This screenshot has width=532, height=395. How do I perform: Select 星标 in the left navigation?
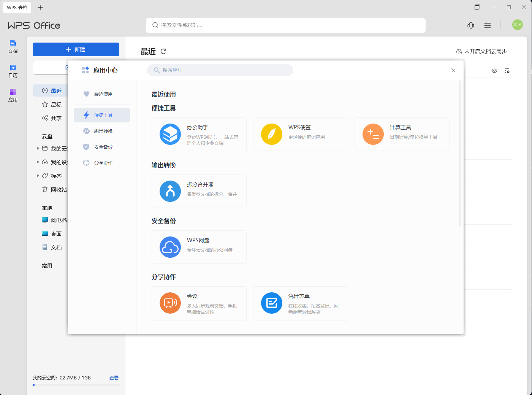52,105
